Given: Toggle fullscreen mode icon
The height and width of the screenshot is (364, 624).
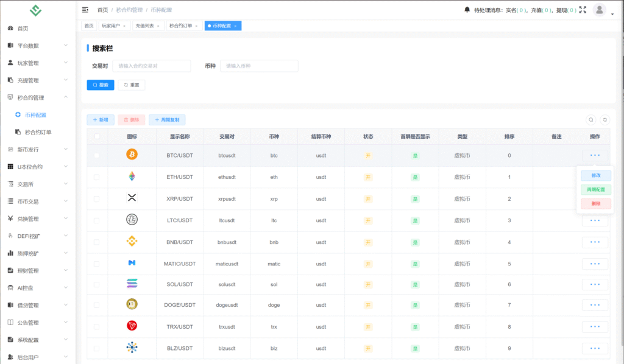Looking at the screenshot, I should coord(583,10).
